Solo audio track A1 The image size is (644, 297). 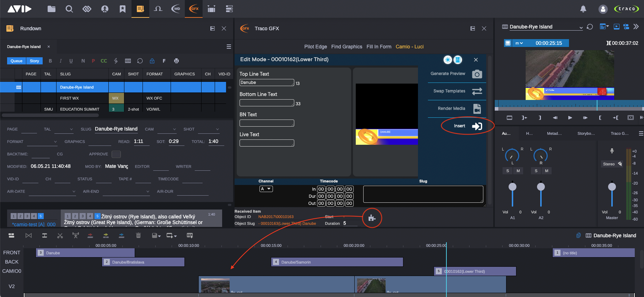[x=508, y=171]
